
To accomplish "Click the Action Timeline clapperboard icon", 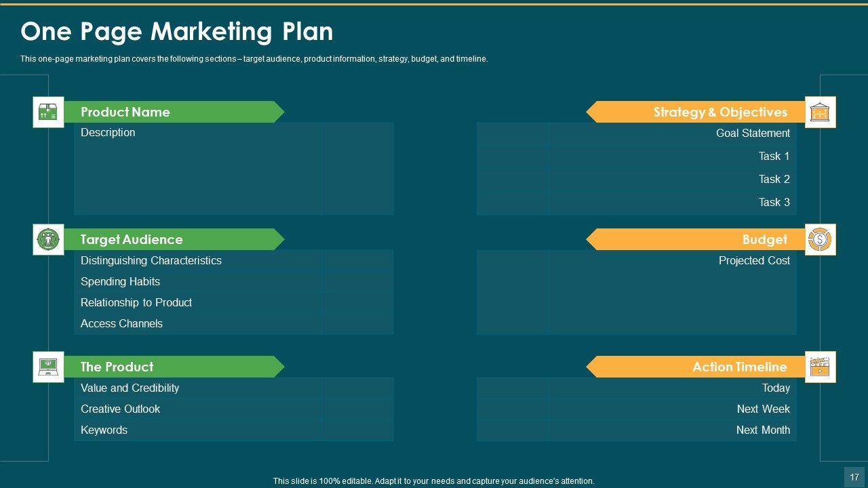I will (820, 367).
